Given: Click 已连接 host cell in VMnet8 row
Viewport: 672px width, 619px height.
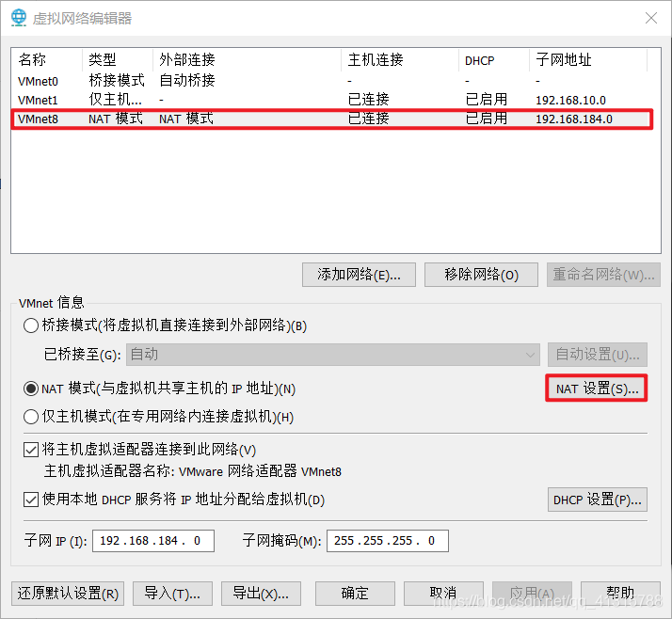Looking at the screenshot, I should pyautogui.click(x=369, y=119).
